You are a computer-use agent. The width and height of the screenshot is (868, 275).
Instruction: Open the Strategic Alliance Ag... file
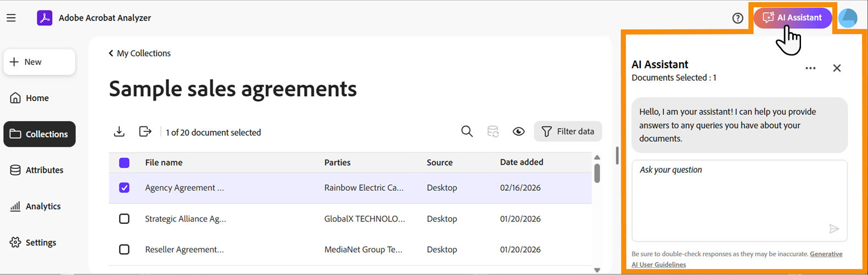point(186,219)
